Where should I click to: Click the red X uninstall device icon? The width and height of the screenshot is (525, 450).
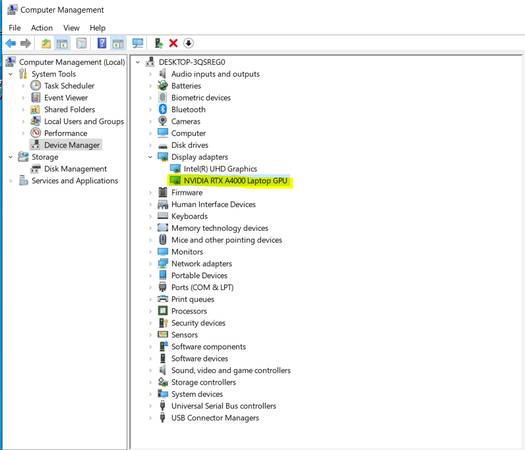(x=173, y=43)
